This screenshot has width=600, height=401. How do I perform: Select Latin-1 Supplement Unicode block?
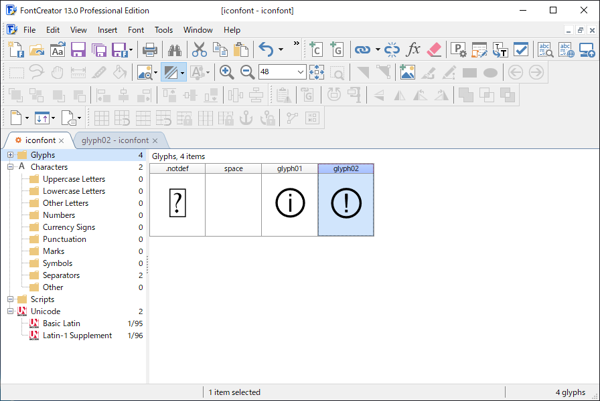(77, 335)
